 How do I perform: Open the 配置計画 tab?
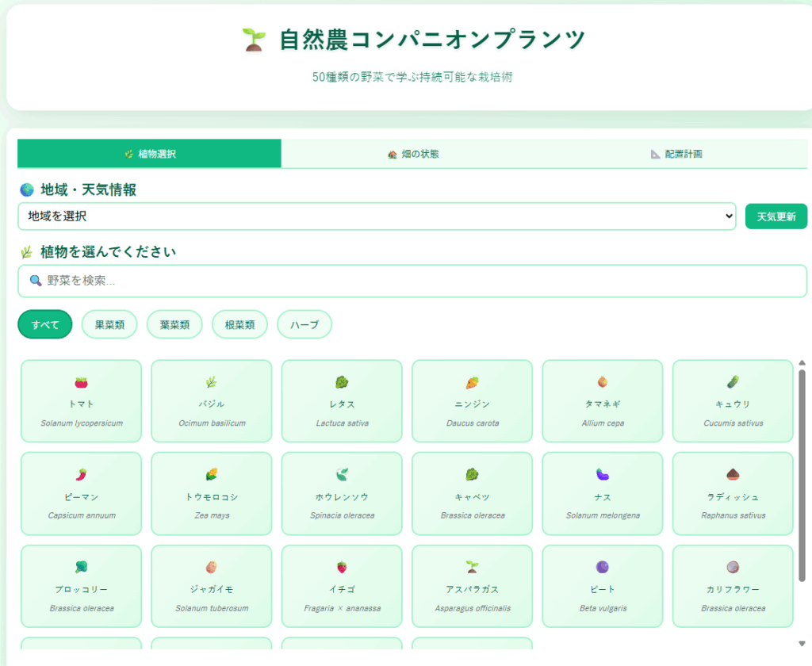pos(676,154)
